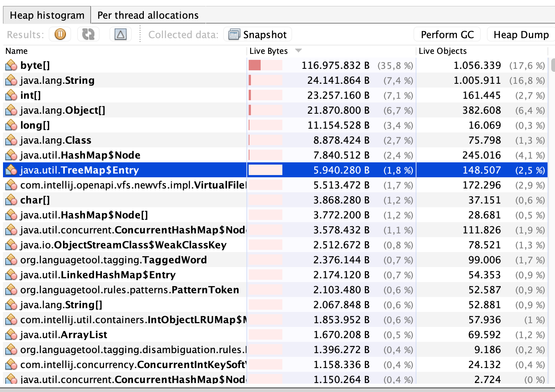Screen dimensions: 555x392
Task: Click the refresh results icon
Action: 88,34
